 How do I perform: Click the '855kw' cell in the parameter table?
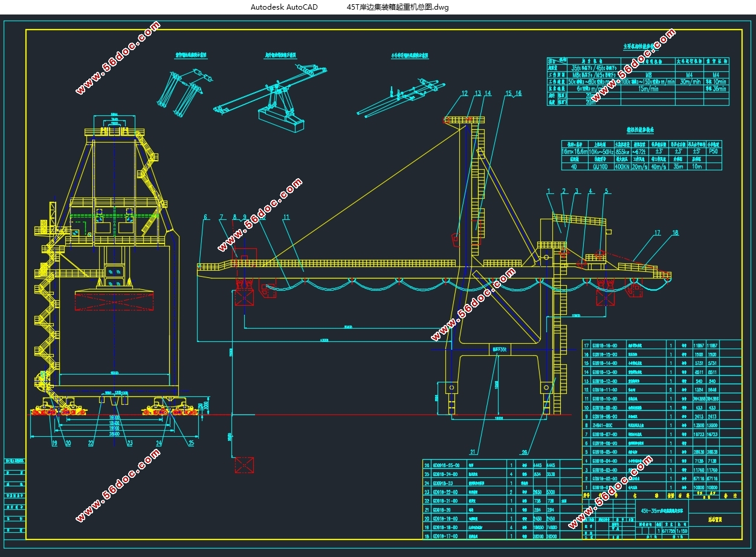point(622,152)
